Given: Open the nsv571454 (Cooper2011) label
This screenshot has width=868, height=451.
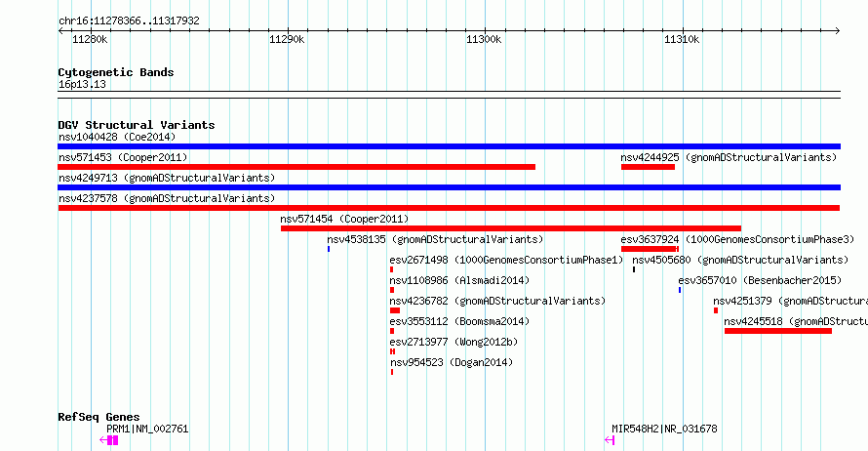Looking at the screenshot, I should 344,219.
